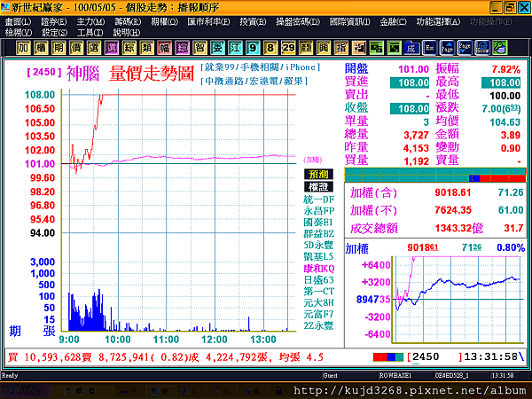Viewport: 532px width, 399px height.
Task: Click the 權證 button beside chart
Action: click(x=318, y=187)
